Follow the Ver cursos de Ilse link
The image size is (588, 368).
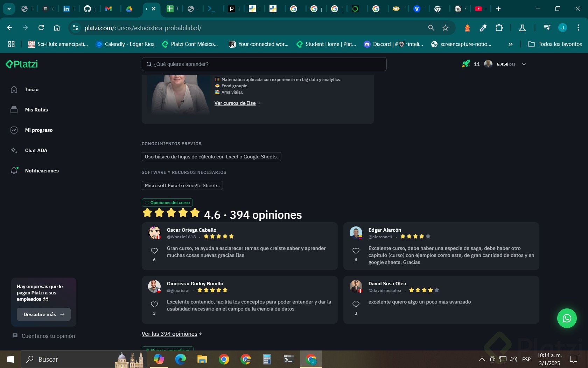[238, 103]
